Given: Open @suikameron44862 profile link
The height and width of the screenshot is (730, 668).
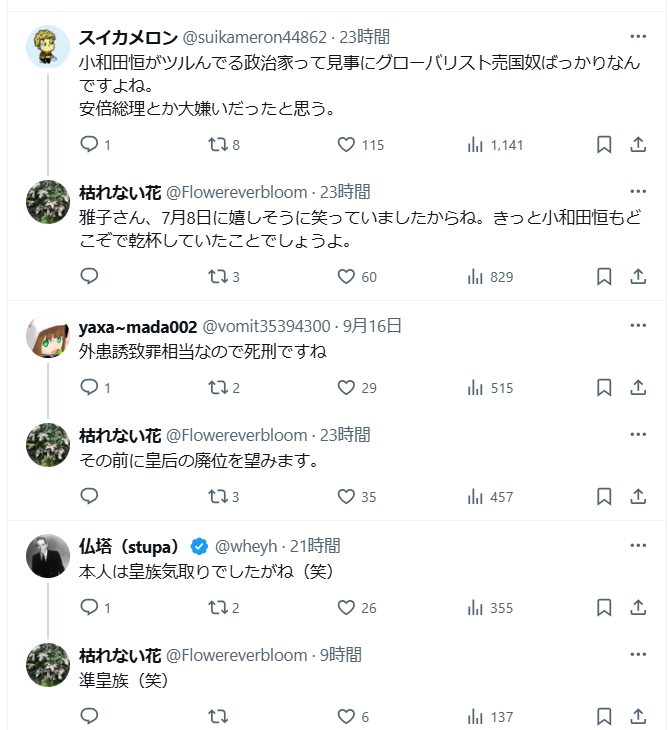Looking at the screenshot, I should 254,37.
